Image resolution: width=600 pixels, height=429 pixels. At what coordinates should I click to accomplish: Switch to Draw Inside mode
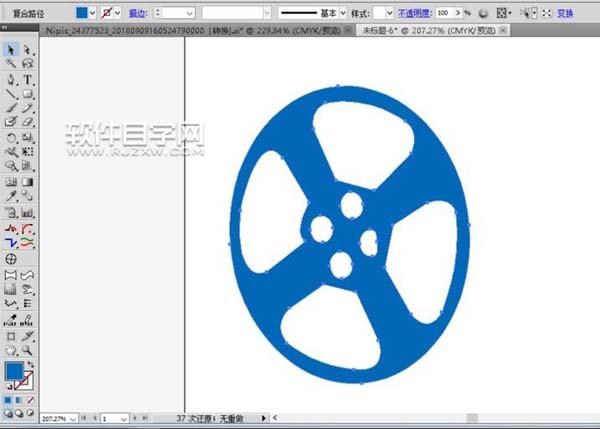(x=30, y=413)
